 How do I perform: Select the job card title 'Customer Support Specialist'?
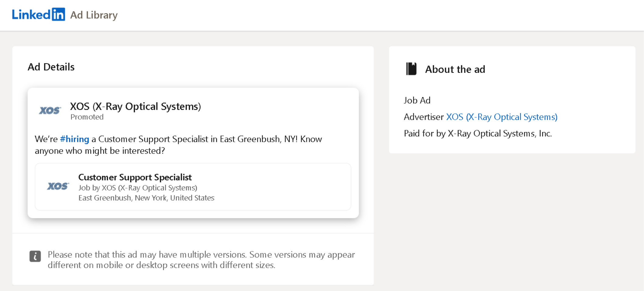pos(135,177)
